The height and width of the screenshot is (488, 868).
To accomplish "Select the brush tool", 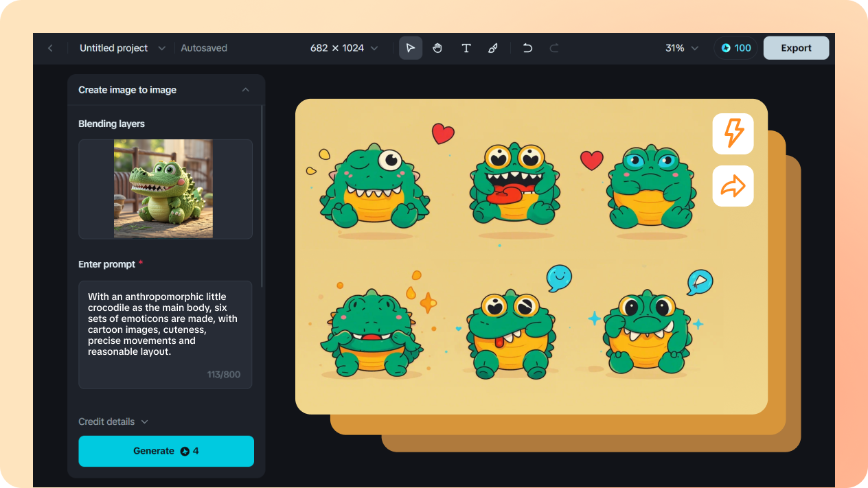I will click(x=492, y=48).
